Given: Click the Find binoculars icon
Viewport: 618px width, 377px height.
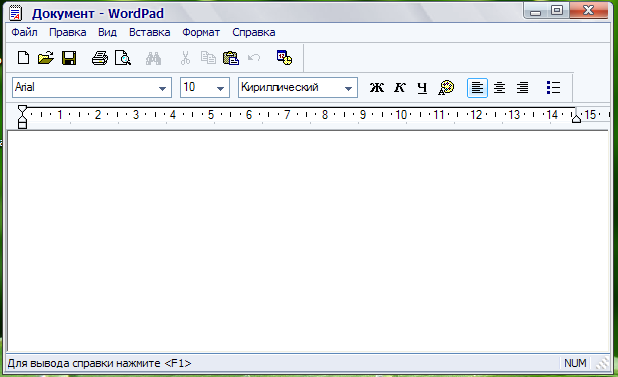Looking at the screenshot, I should point(153,58).
